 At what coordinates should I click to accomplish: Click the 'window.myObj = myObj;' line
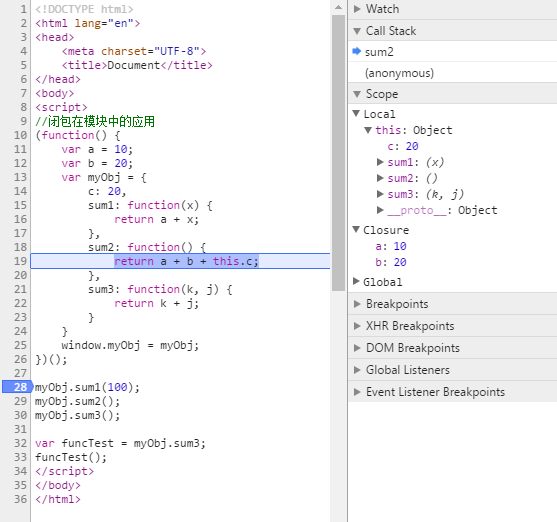pos(130,345)
